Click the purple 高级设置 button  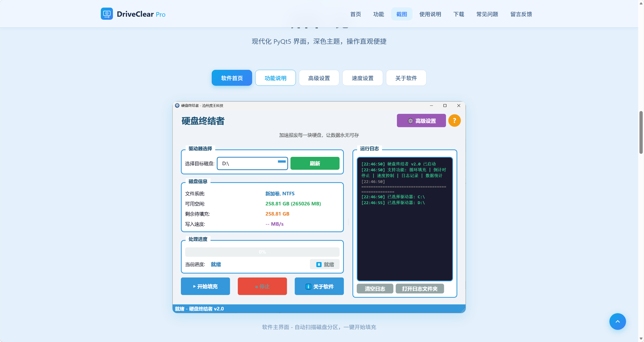point(421,121)
